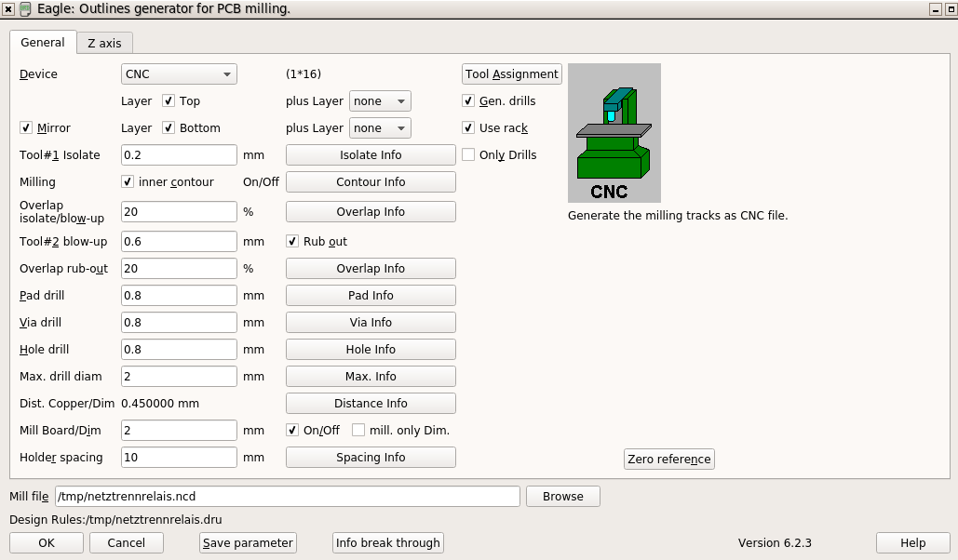Show Isolate Info
The image size is (958, 560).
(371, 155)
